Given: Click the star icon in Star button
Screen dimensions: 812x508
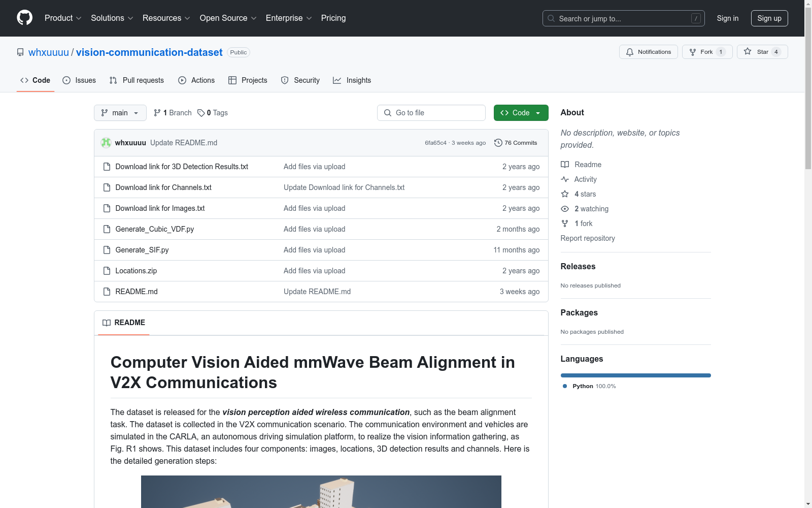Looking at the screenshot, I should [x=748, y=51].
